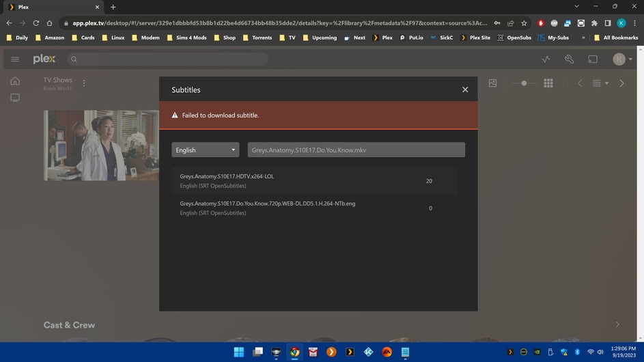Open Plex activity icon
Screen dimensions: 644x362
pyautogui.click(x=546, y=59)
